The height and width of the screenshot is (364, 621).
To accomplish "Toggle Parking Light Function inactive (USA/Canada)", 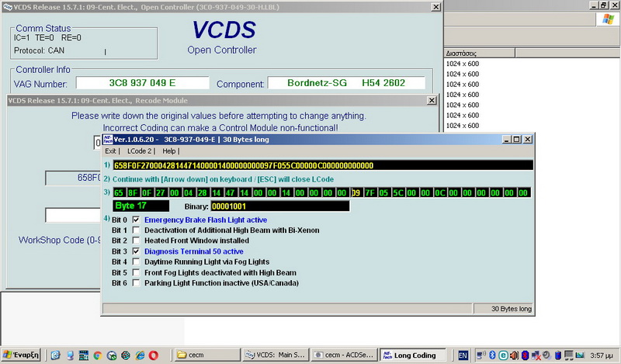I will (x=136, y=283).
